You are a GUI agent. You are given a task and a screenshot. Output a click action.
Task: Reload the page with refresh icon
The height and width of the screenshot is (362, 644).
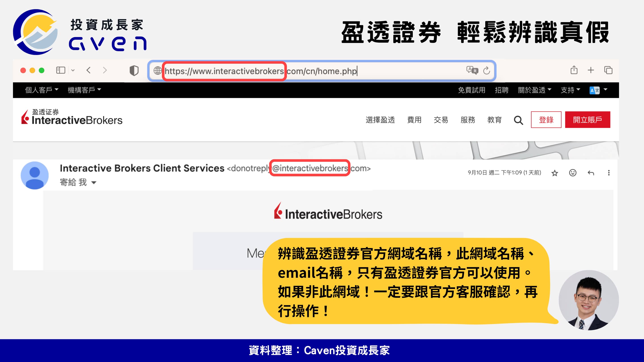pyautogui.click(x=487, y=71)
